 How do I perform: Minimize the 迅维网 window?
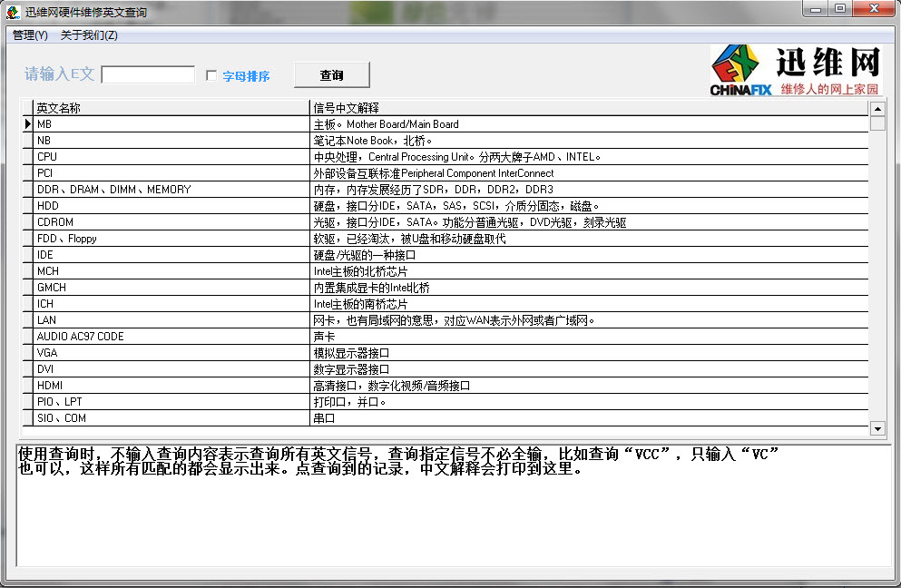[x=816, y=9]
